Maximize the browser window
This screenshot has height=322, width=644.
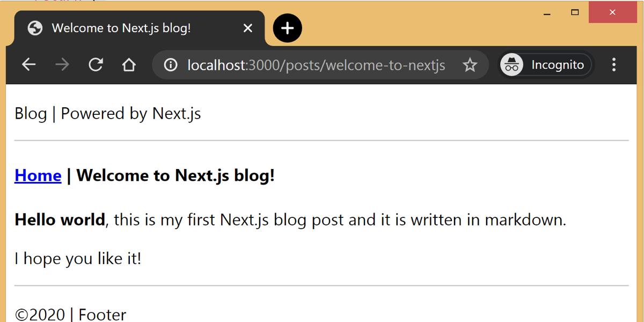tap(575, 12)
